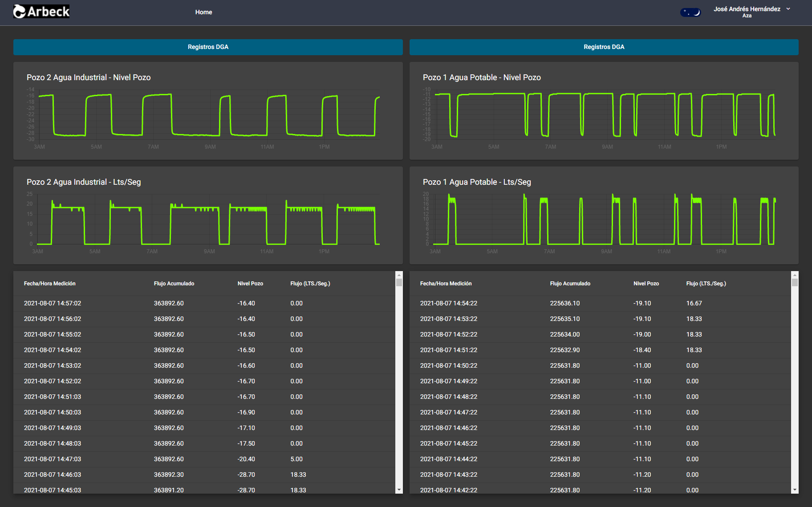812x507 pixels.
Task: Click accumulated value 225635.10
Action: [x=565, y=319]
